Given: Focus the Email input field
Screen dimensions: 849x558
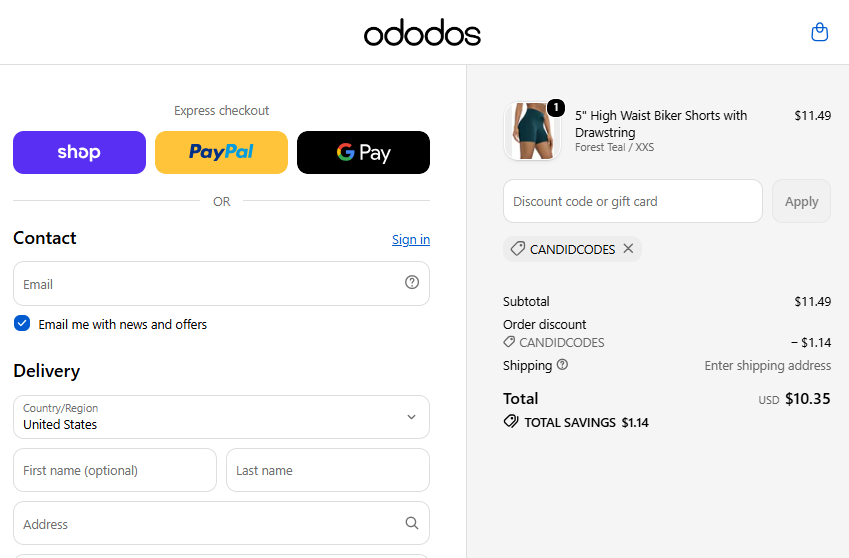Looking at the screenshot, I should [x=221, y=284].
